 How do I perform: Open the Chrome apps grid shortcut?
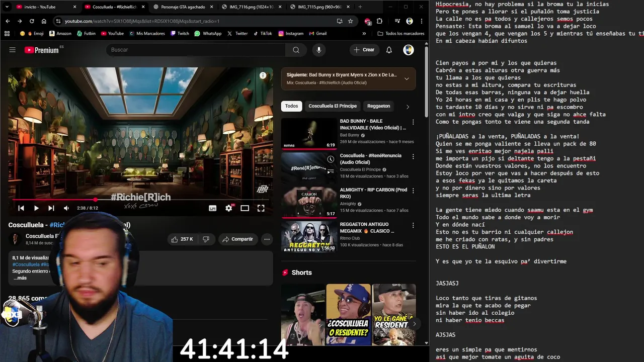click(x=7, y=34)
